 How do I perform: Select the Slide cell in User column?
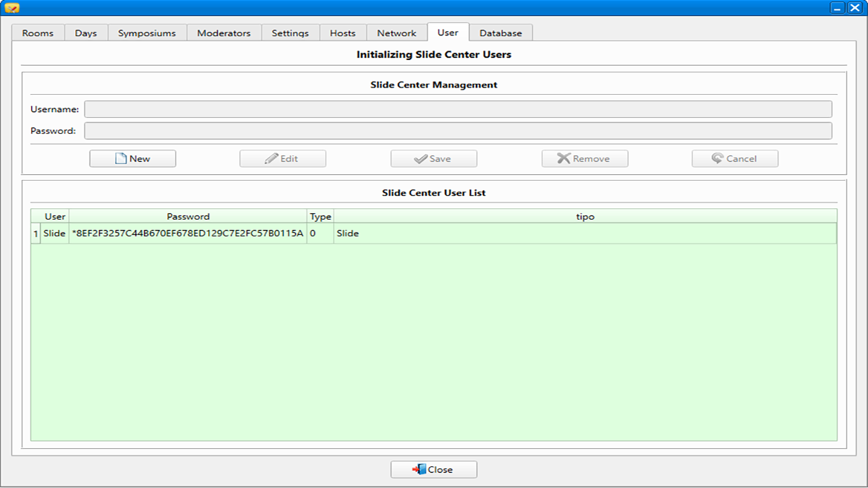point(55,234)
